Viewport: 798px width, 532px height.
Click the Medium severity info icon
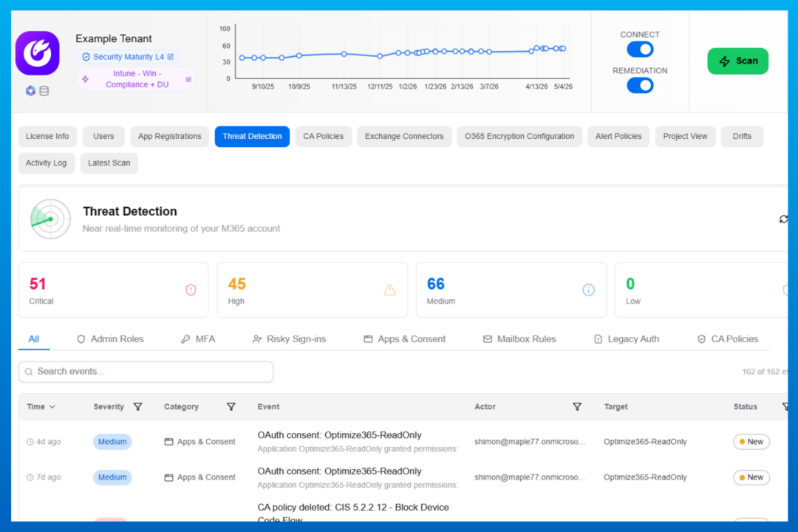pos(588,290)
